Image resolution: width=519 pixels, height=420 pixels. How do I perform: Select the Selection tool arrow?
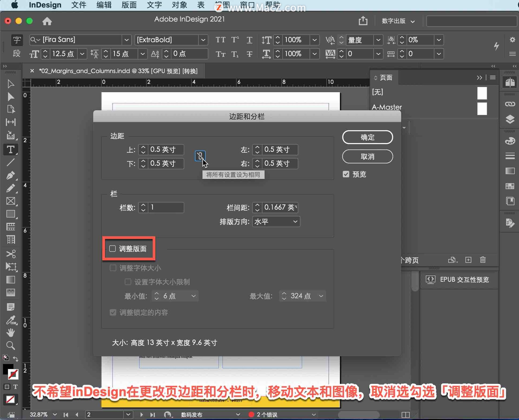click(11, 84)
